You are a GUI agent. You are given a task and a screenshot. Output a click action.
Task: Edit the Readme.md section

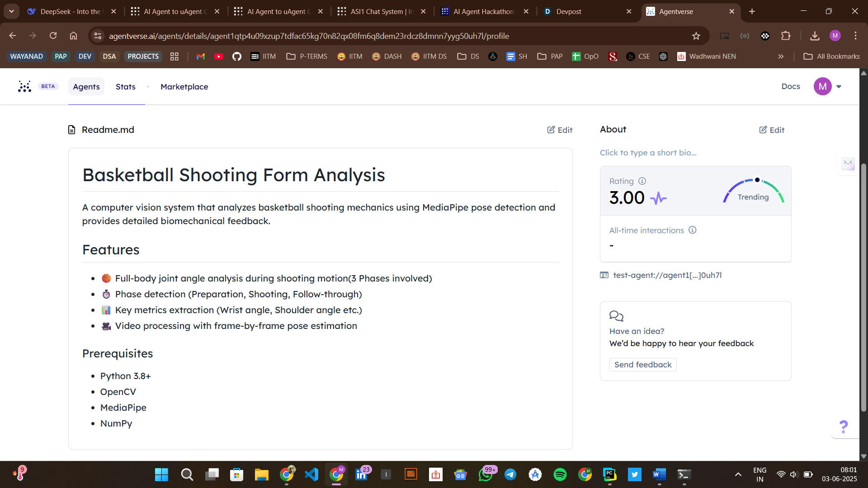(560, 130)
